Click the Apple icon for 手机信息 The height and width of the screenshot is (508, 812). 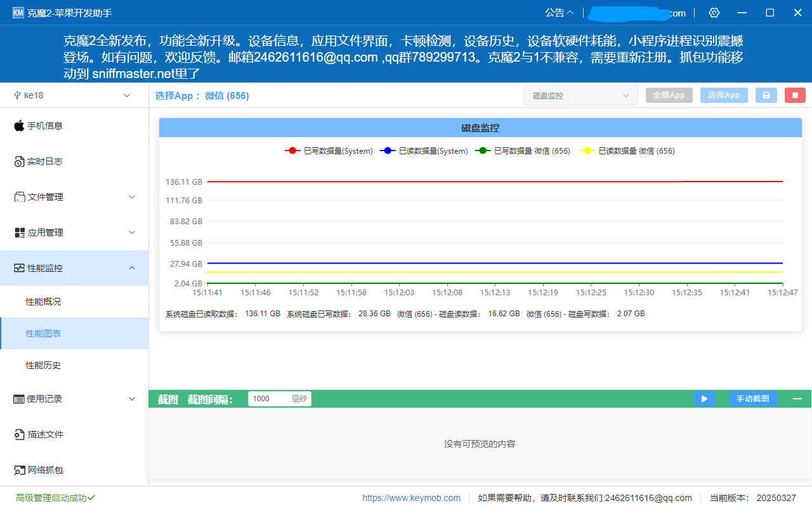click(19, 126)
